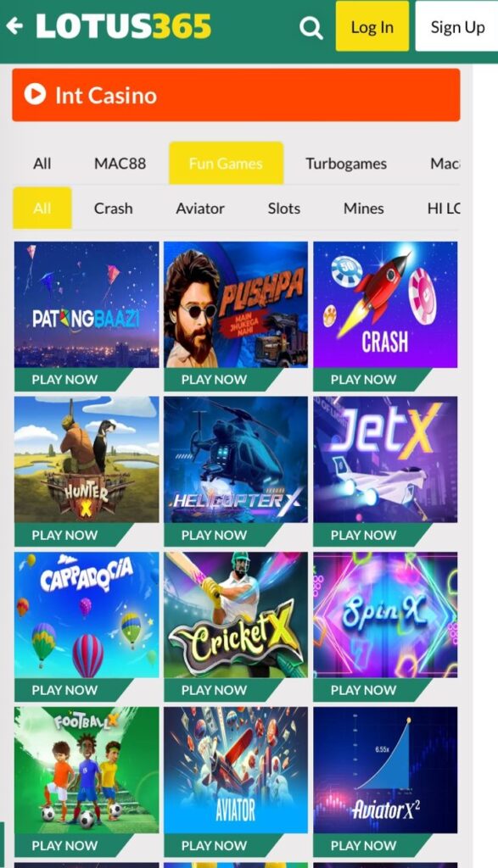
Task: Select the Slots category filter
Action: pyautogui.click(x=284, y=209)
